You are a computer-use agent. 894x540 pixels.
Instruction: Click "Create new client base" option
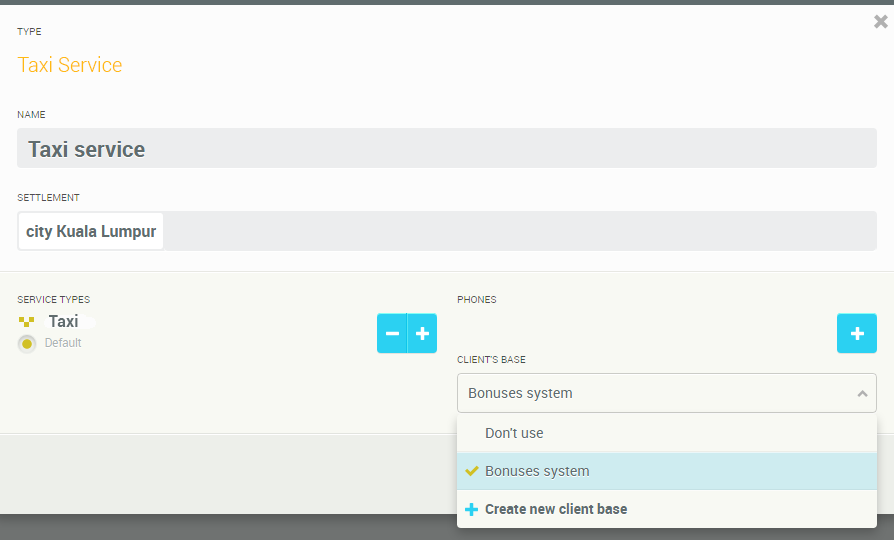point(556,509)
